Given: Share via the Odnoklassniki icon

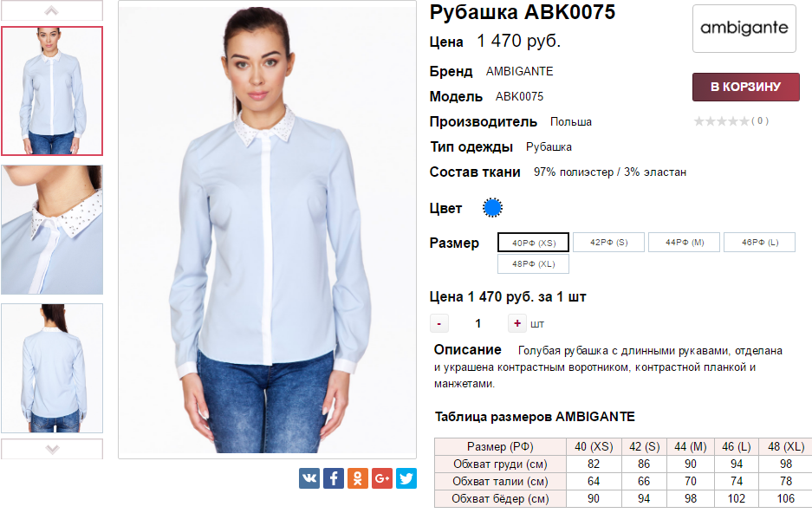Looking at the screenshot, I should tap(358, 478).
